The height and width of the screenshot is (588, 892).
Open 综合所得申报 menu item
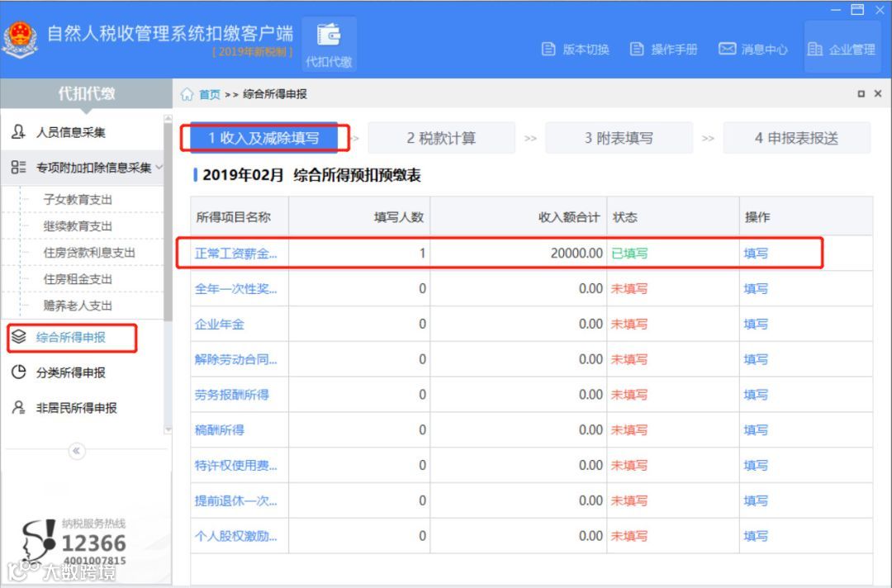(x=72, y=338)
